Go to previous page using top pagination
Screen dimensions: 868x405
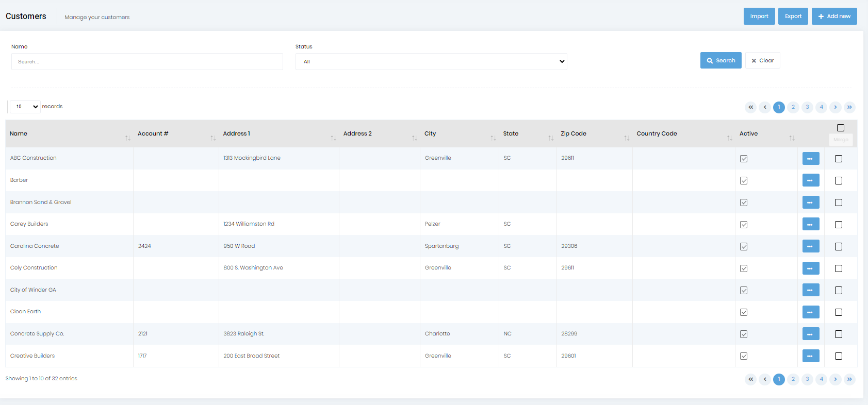point(765,107)
